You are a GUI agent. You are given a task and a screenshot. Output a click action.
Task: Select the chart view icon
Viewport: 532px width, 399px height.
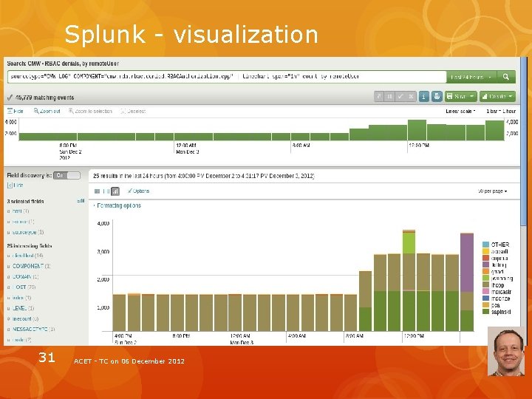[x=115, y=191]
